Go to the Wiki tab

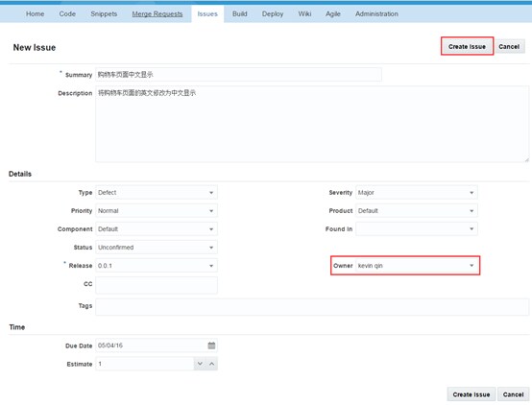304,13
